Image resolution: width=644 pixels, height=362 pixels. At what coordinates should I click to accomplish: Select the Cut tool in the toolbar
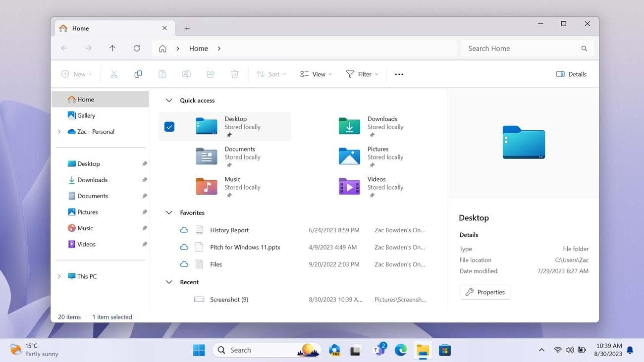click(x=114, y=74)
